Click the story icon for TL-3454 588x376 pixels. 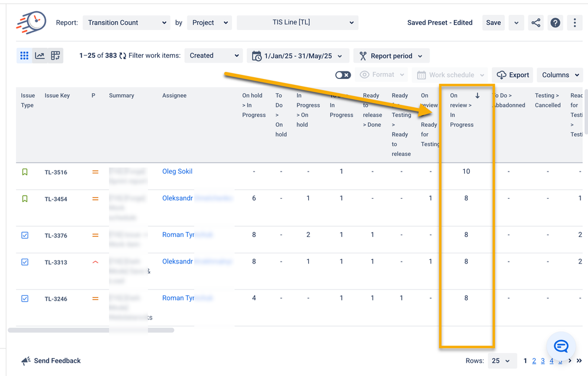[25, 199]
